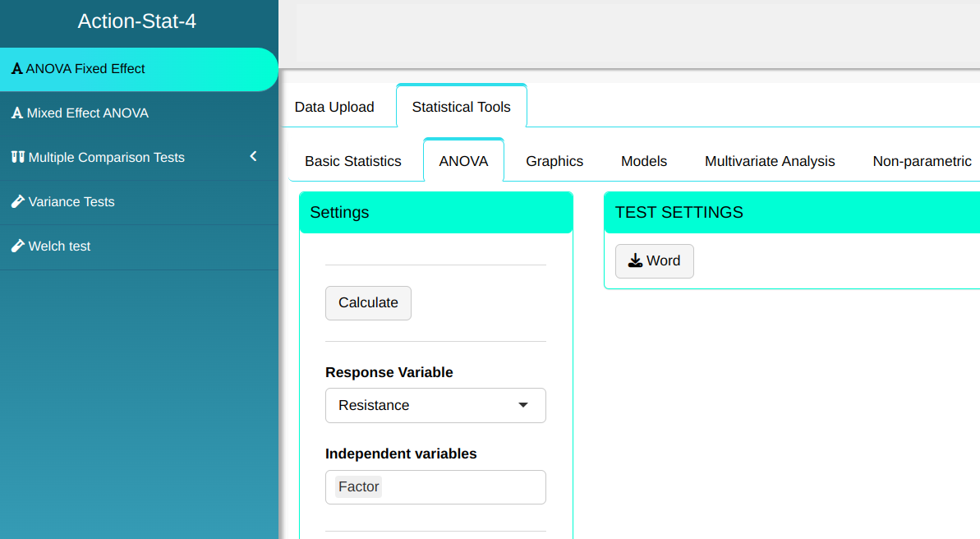Open Welch test from the sidebar
Screen dimensions: 980x539
59,246
